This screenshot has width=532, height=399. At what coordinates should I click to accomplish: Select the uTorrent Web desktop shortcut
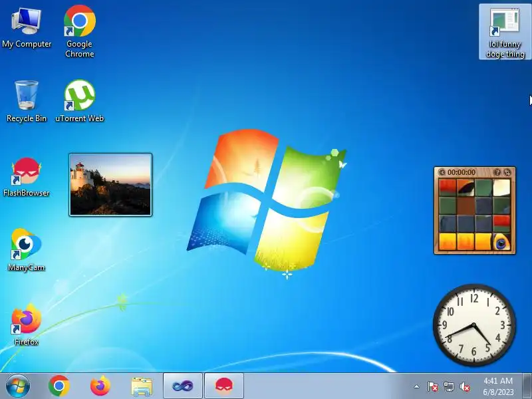79,101
